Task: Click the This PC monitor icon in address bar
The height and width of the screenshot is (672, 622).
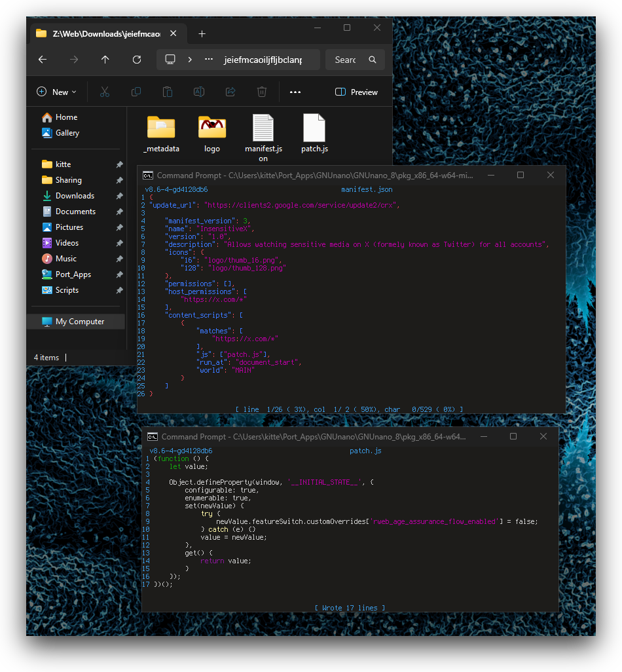Action: pyautogui.click(x=170, y=60)
